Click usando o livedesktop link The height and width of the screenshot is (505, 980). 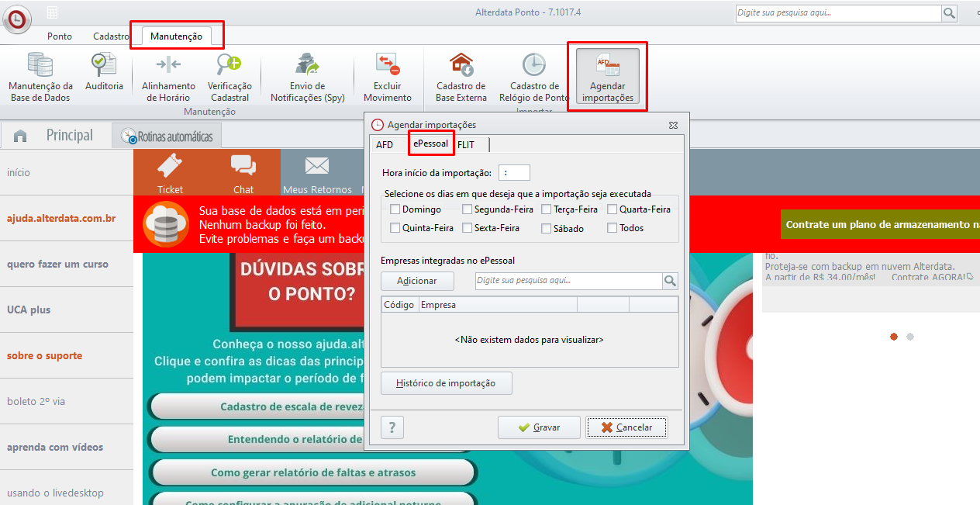coord(55,493)
